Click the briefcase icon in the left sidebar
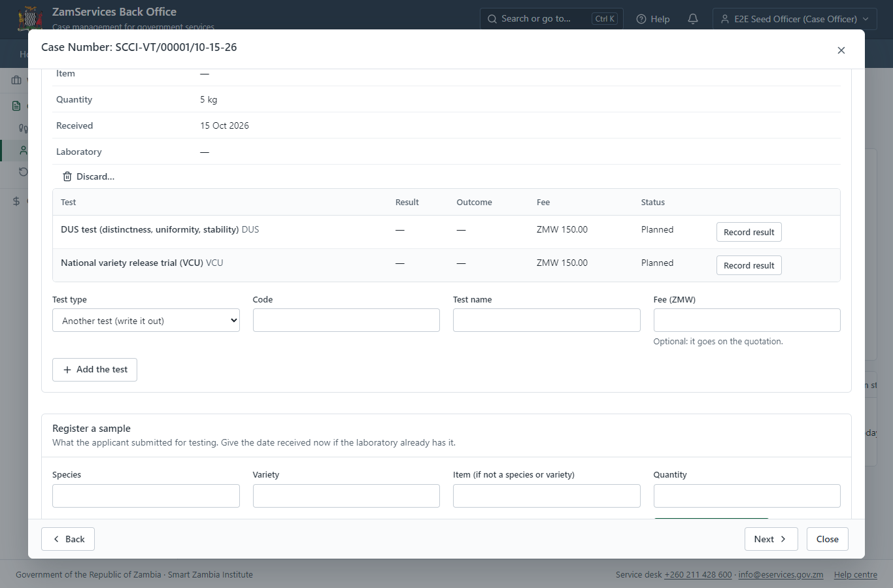Image resolution: width=893 pixels, height=588 pixels. point(16,80)
